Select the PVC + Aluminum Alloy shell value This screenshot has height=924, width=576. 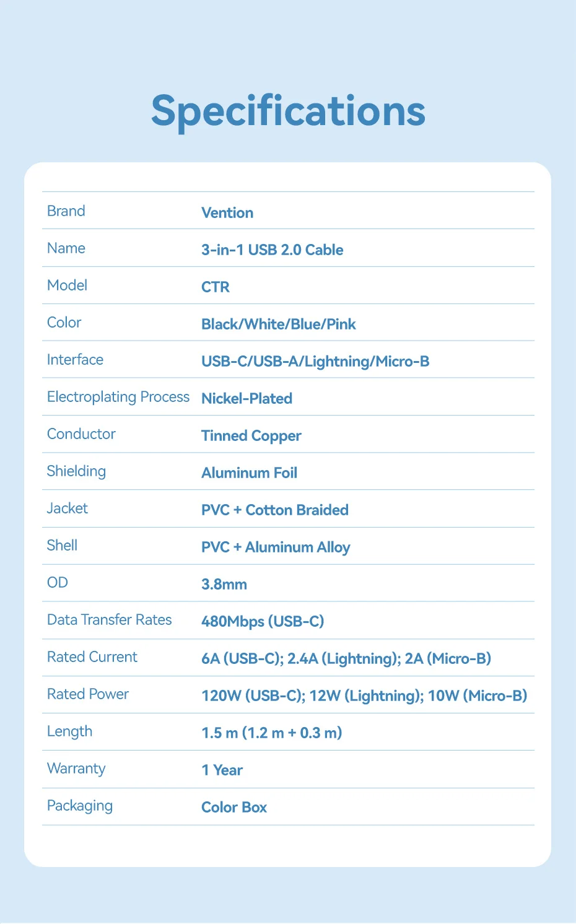276,547
